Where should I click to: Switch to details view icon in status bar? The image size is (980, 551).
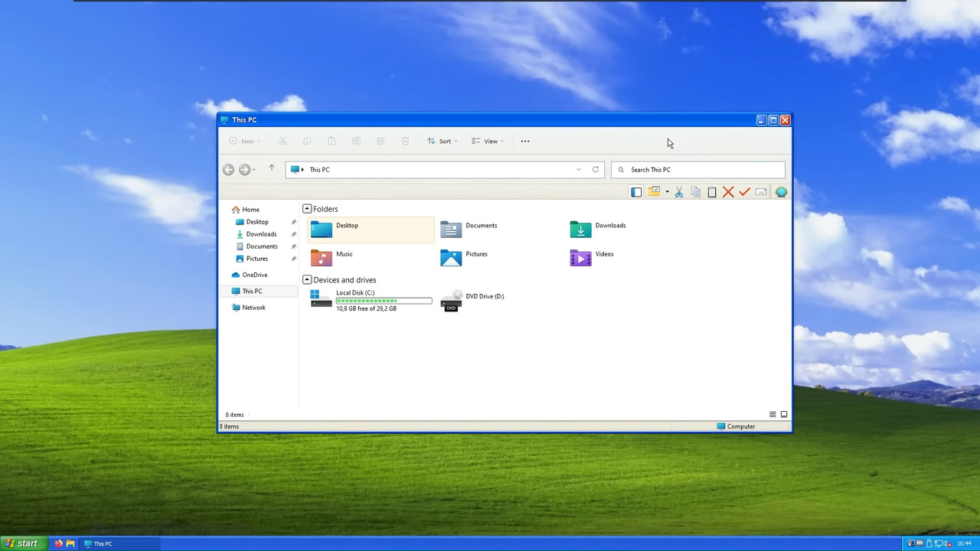click(x=773, y=415)
